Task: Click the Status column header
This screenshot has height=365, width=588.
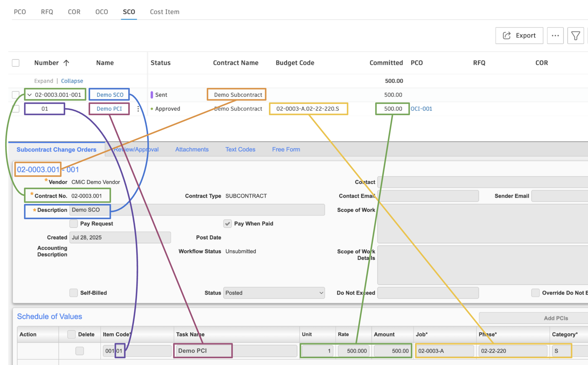Action: [161, 63]
